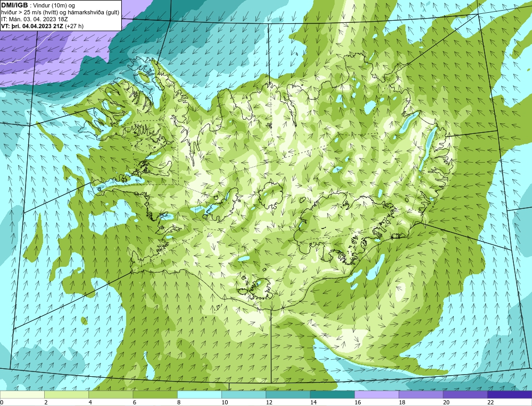Click the legend scale label '14'
This screenshot has height=406, width=532.
point(313,402)
